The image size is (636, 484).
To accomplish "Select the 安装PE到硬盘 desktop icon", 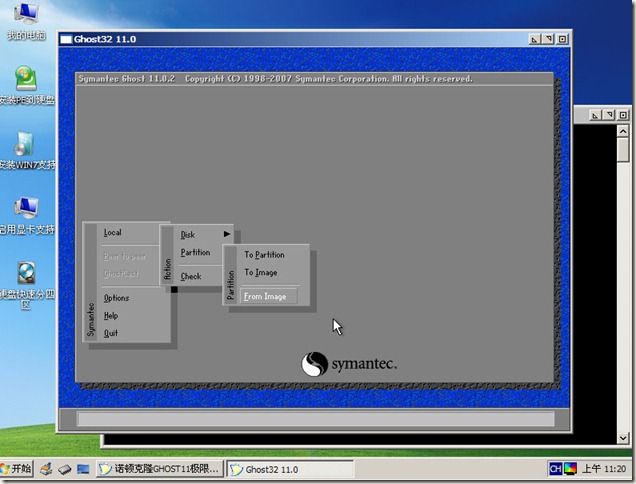I will [x=27, y=85].
